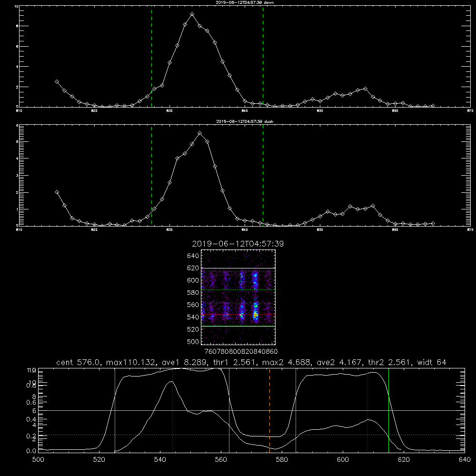The height and width of the screenshot is (476, 476).
Task: Click the '560' y-axis label of spectral image
Action: pos(193,305)
